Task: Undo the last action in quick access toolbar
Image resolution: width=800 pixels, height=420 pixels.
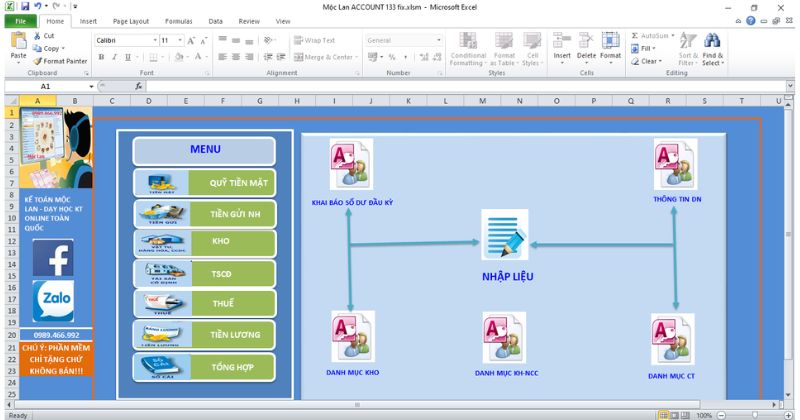Action: point(38,7)
